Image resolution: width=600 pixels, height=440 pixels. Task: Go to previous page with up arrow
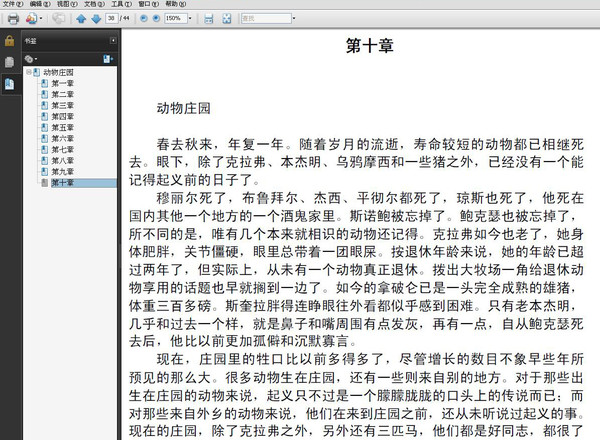81,18
